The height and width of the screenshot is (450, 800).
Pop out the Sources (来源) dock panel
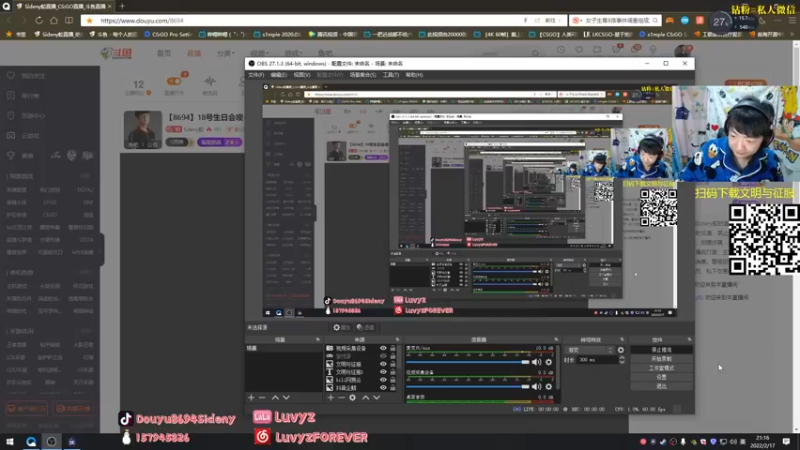[x=397, y=340]
